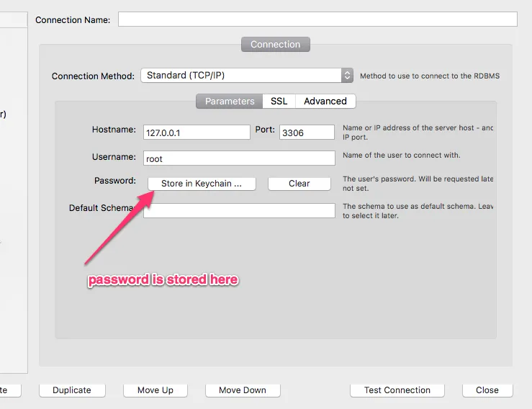Click the 'Port:' label
This screenshot has height=409, width=532.
(x=265, y=130)
